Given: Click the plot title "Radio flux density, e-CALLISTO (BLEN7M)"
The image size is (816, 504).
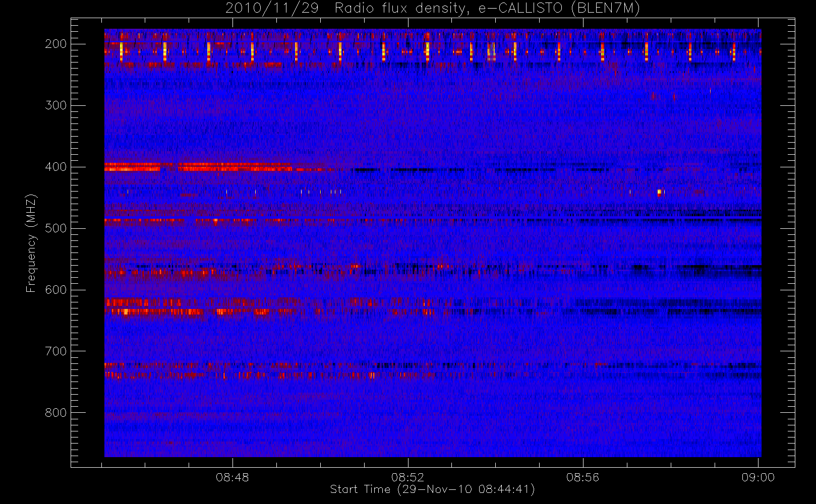Looking at the screenshot, I should [487, 9].
